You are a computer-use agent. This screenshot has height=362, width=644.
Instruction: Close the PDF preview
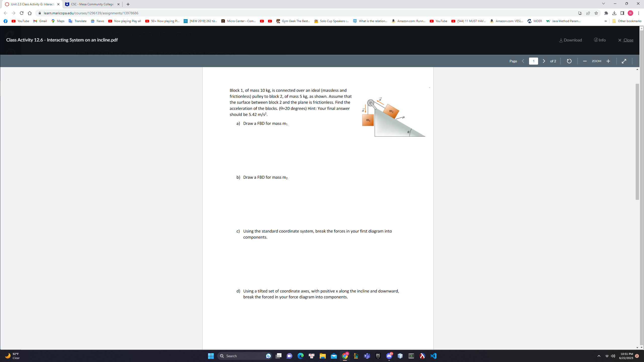click(x=626, y=40)
